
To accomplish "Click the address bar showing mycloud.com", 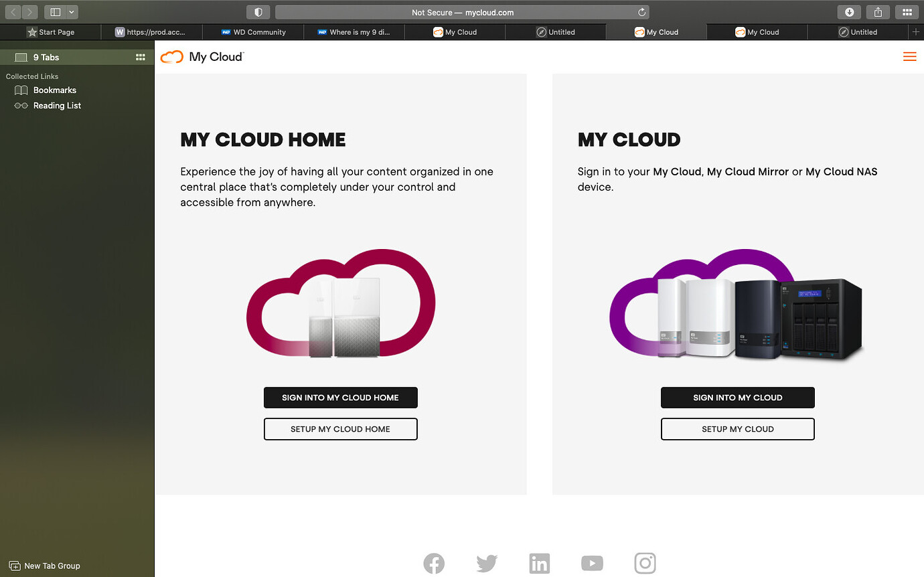I will click(462, 11).
